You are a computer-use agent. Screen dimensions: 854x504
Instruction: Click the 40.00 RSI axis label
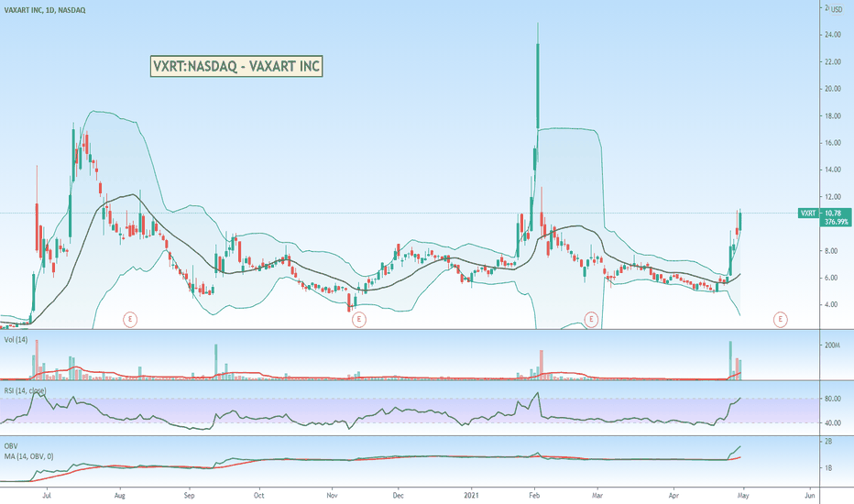[833, 422]
